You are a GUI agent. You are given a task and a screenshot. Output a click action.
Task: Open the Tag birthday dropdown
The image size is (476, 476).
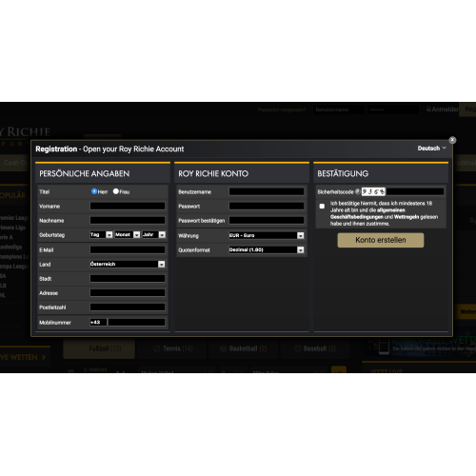[x=101, y=235]
